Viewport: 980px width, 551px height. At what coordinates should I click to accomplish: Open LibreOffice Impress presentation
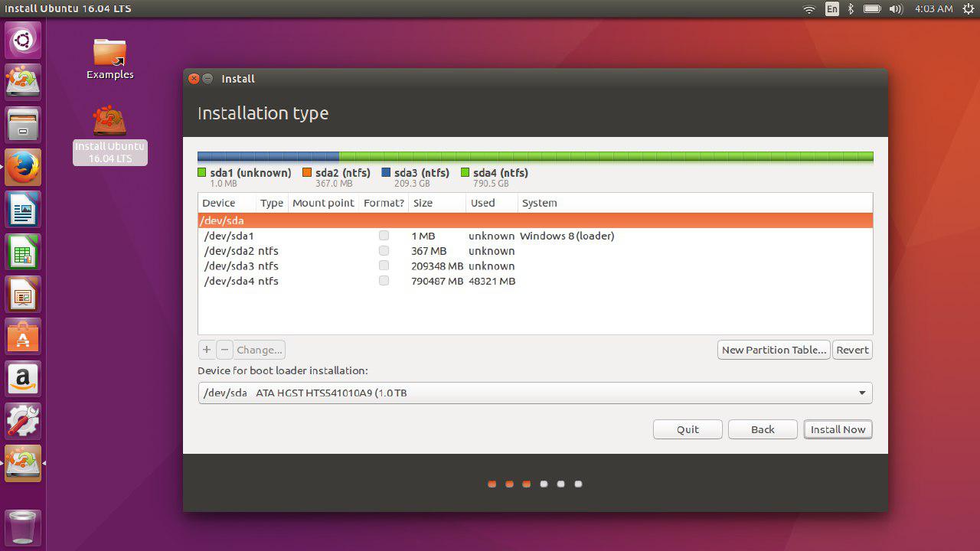(23, 294)
